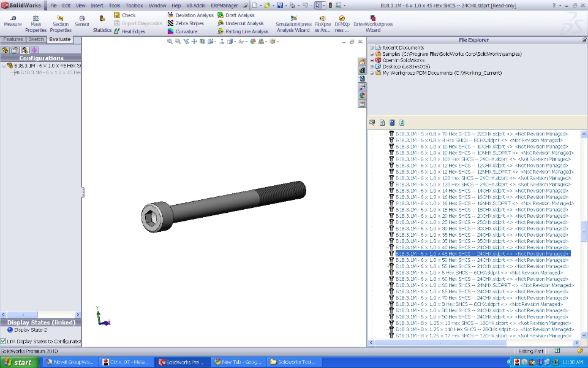Open the Display Style dropdown arrow
This screenshot has width=588, height=368.
click(235, 42)
